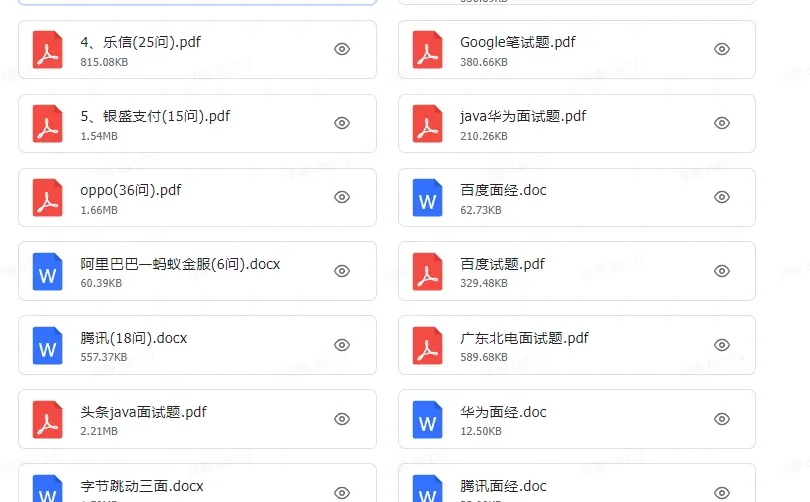Open file name 5、银盛支付(15问).pdf

click(x=155, y=116)
